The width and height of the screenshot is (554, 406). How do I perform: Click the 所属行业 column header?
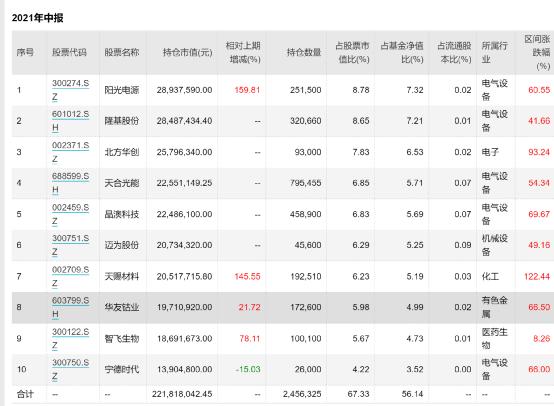[x=494, y=52]
